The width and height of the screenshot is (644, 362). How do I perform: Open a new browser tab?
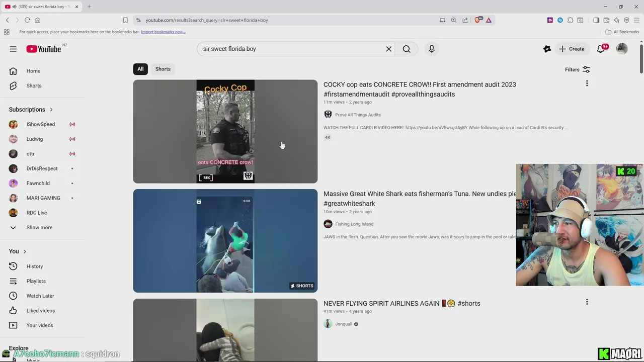[x=89, y=7]
